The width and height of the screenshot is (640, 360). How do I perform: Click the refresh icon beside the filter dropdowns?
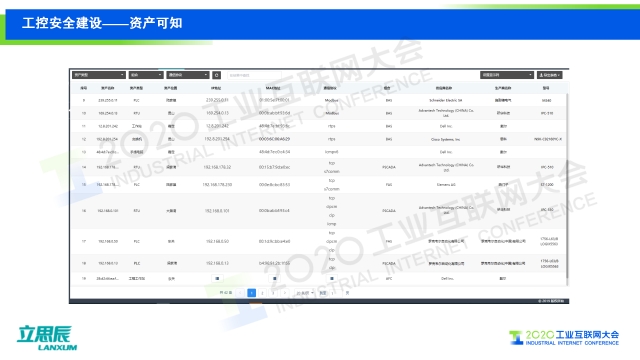click(x=217, y=75)
